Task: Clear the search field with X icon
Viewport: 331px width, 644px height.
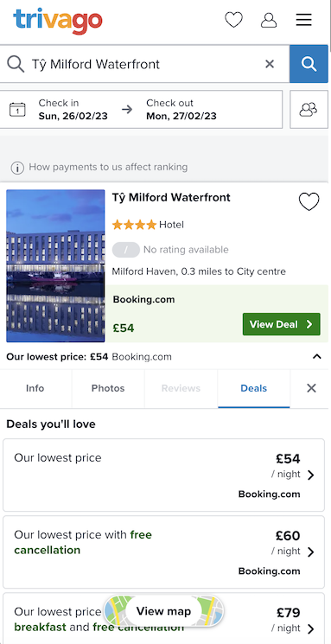Action: [x=270, y=64]
